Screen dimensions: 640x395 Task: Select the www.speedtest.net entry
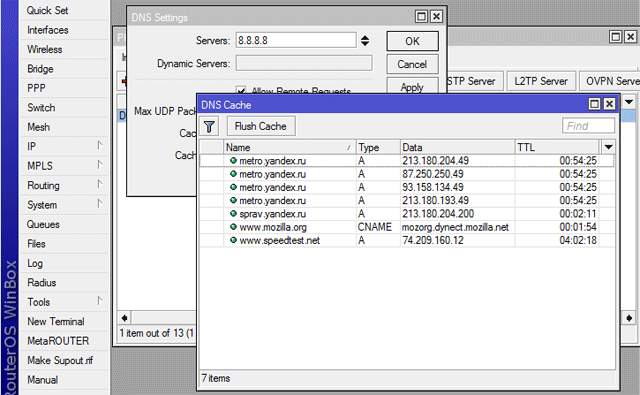407,240
